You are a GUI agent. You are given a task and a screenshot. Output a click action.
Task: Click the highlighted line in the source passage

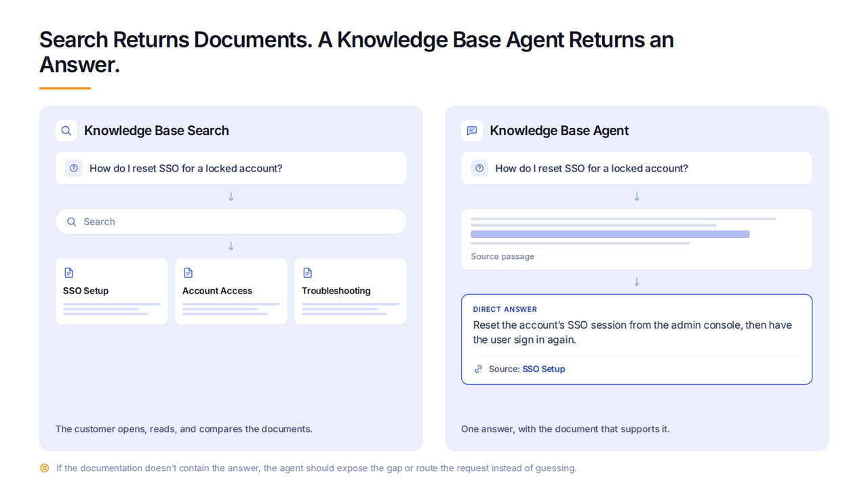coord(610,235)
